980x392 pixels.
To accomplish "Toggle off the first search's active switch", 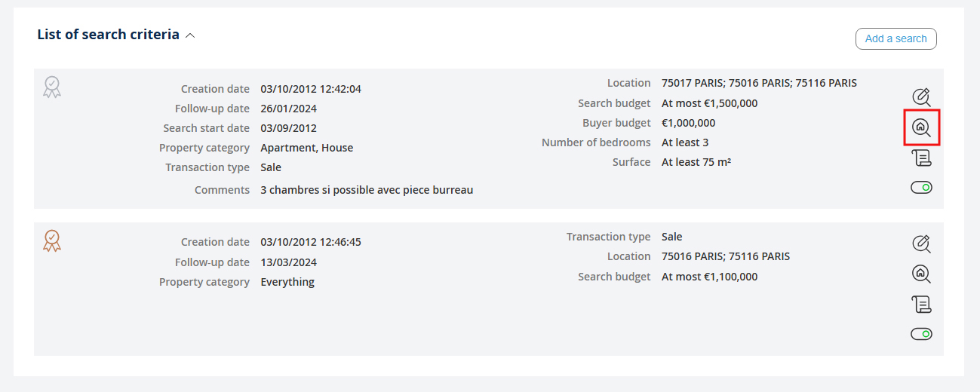I will click(921, 187).
